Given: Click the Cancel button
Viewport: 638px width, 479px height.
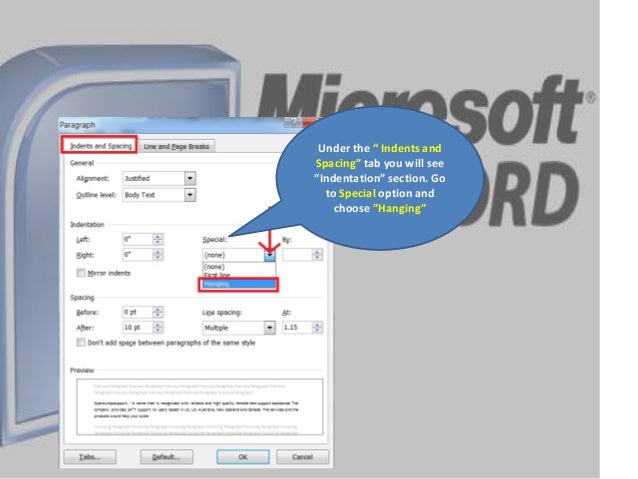Looking at the screenshot, I should tap(302, 457).
